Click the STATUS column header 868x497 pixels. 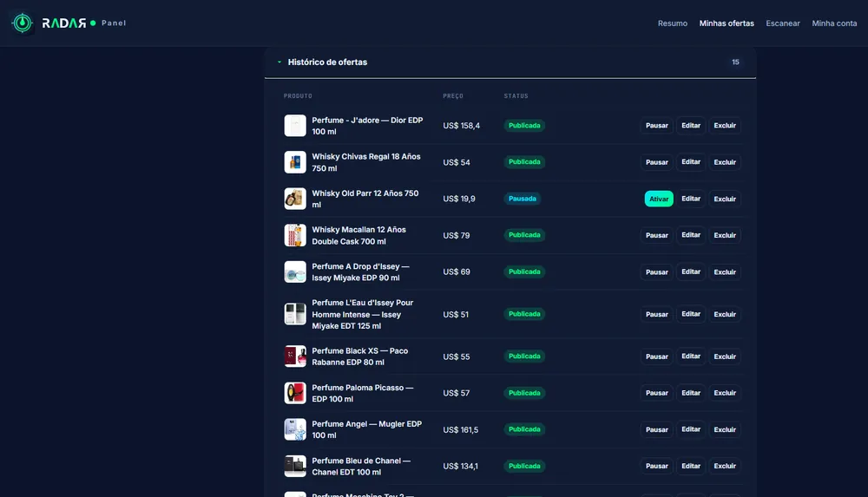pyautogui.click(x=516, y=95)
